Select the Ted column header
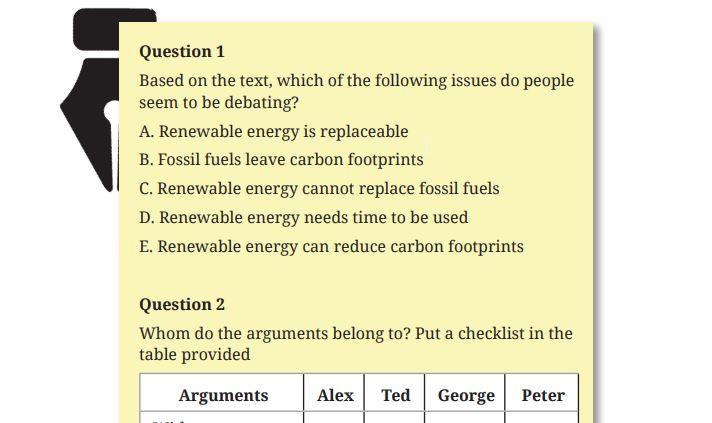Screen dimensions: 712x423 coord(396,395)
